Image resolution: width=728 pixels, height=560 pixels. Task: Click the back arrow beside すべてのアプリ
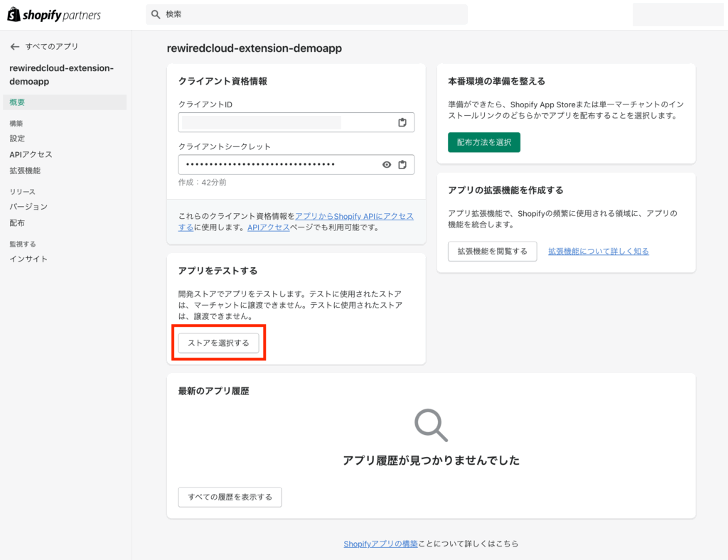tap(15, 46)
